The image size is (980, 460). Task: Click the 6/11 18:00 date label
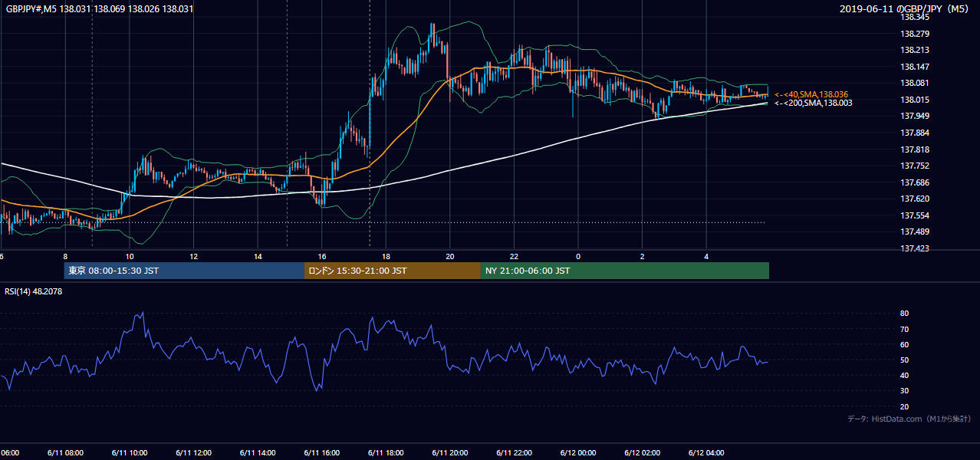click(x=386, y=453)
